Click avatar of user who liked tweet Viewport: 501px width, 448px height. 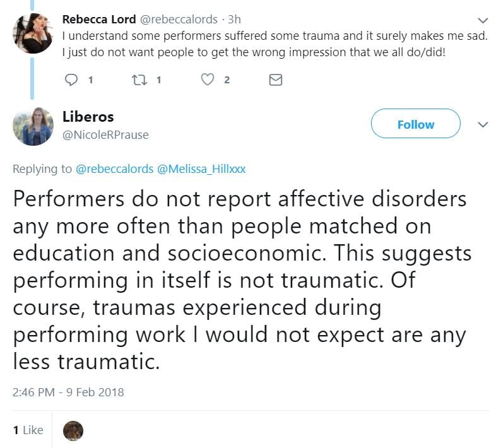click(73, 430)
